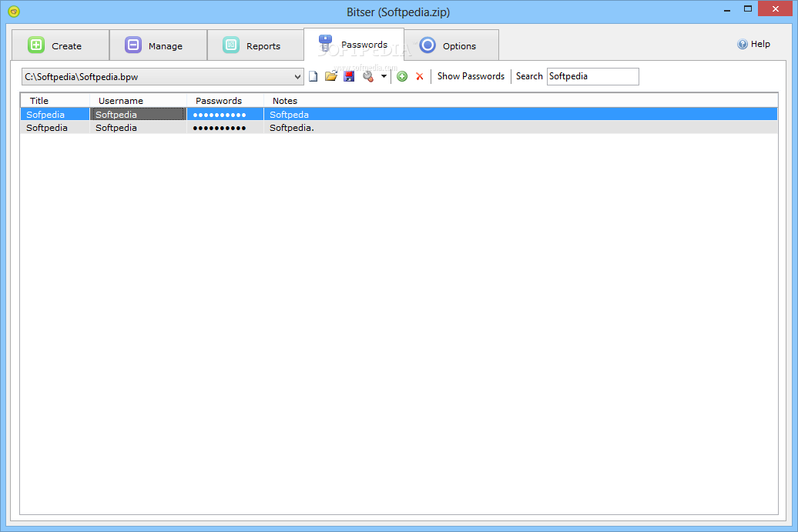Open the password file path dropdown
798x532 pixels.
[297, 77]
